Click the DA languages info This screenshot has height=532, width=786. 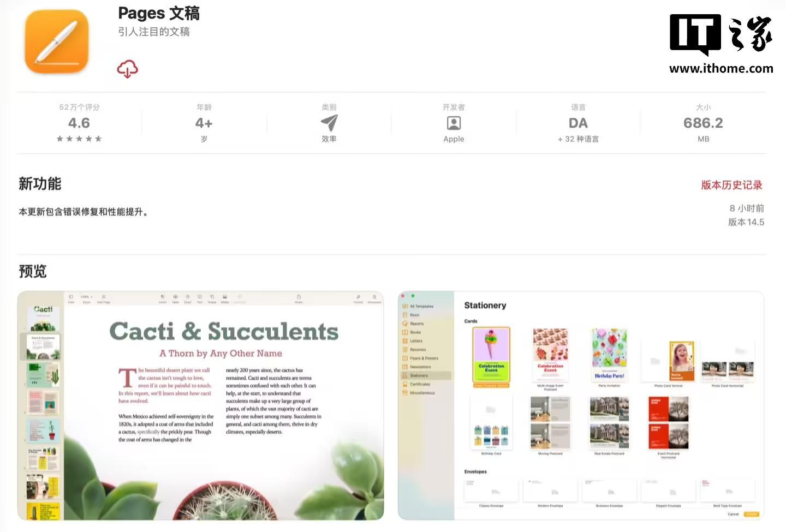point(578,123)
